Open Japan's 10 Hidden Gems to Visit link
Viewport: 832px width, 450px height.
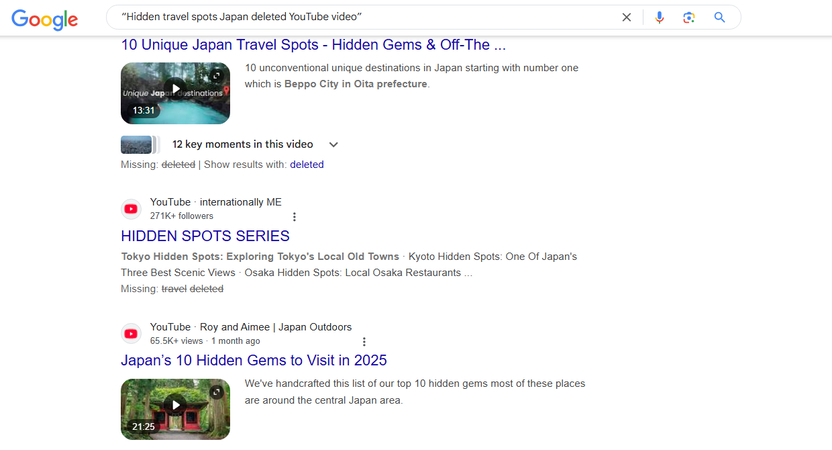tap(254, 360)
